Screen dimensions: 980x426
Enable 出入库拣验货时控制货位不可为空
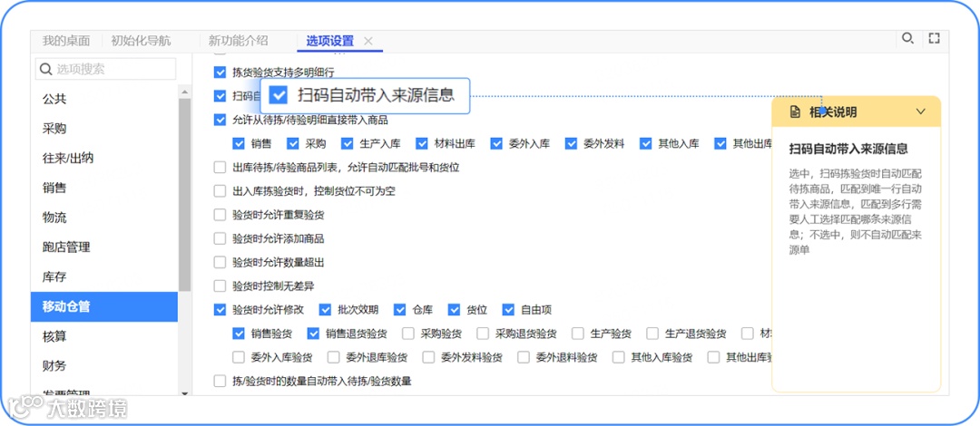(x=220, y=191)
